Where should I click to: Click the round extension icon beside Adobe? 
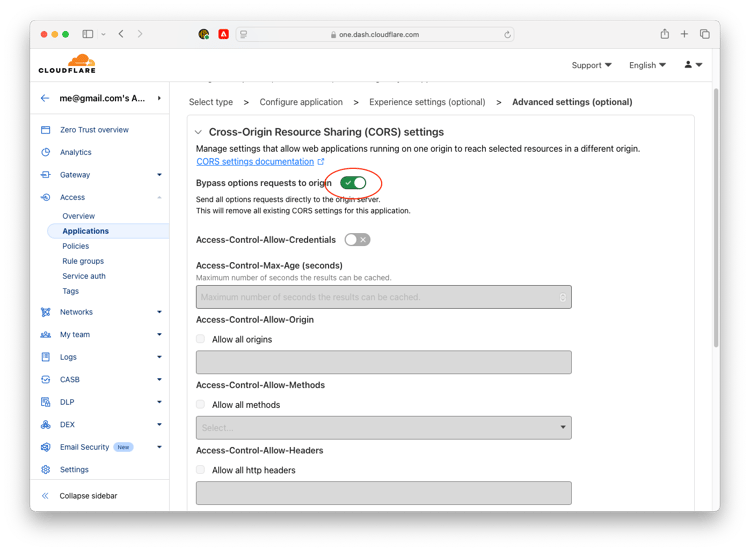[204, 34]
